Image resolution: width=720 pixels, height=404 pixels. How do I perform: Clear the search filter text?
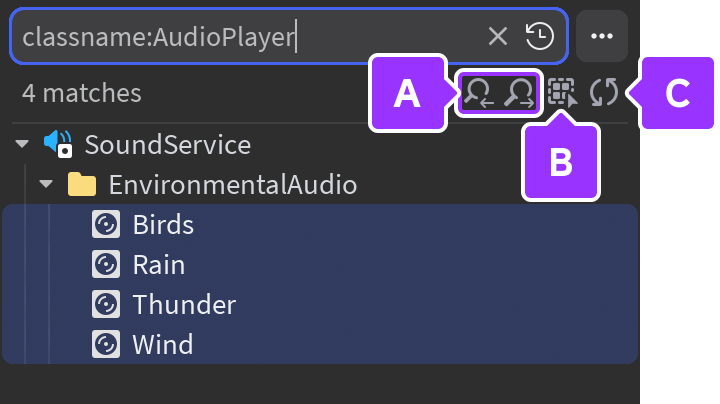coord(498,37)
